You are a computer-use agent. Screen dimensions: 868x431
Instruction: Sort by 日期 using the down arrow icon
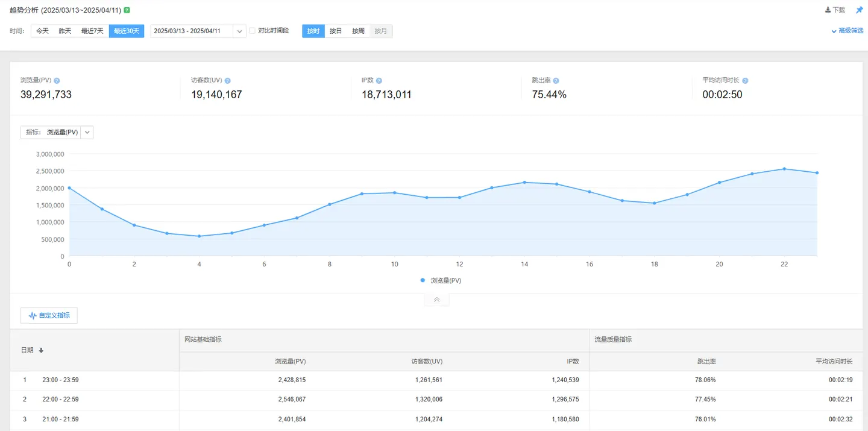click(41, 350)
